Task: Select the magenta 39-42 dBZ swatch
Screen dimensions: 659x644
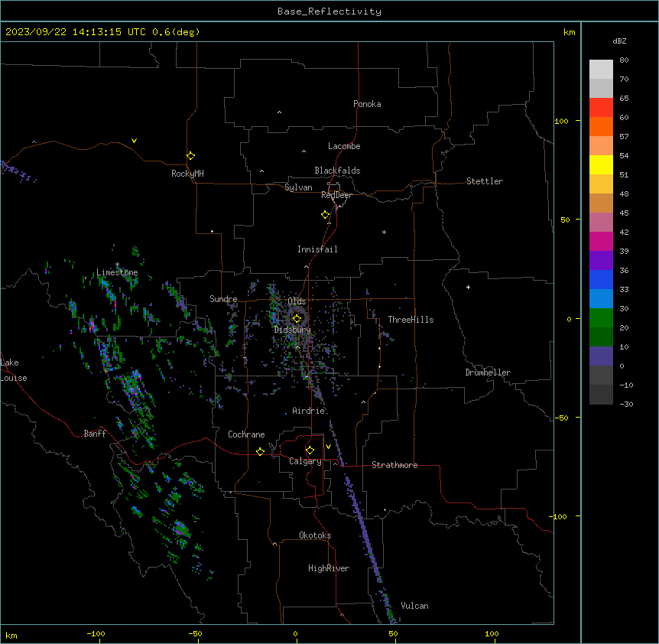Action: pos(601,241)
